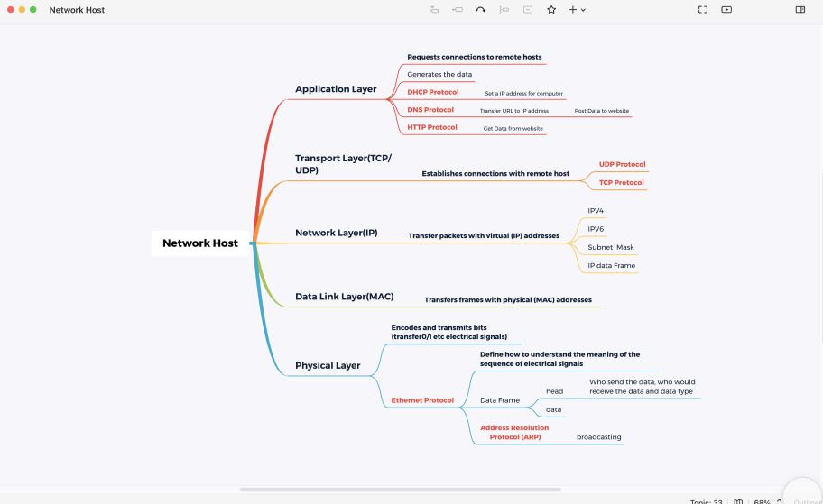This screenshot has height=504, width=823.
Task: Click the Boundary toolbar icon
Action: tap(527, 10)
